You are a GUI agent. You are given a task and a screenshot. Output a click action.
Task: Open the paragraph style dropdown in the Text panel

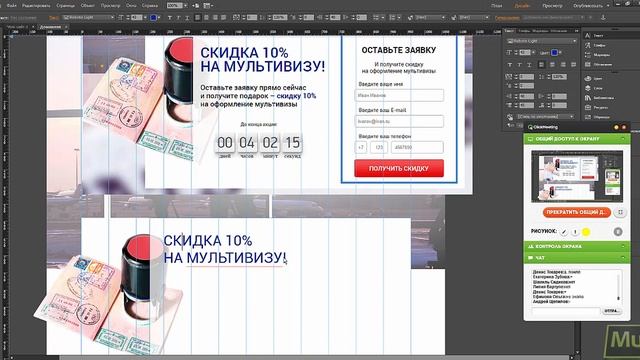(545, 117)
